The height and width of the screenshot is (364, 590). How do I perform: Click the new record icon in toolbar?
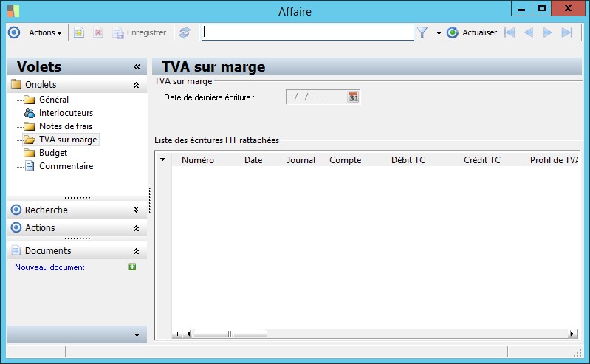[x=78, y=32]
